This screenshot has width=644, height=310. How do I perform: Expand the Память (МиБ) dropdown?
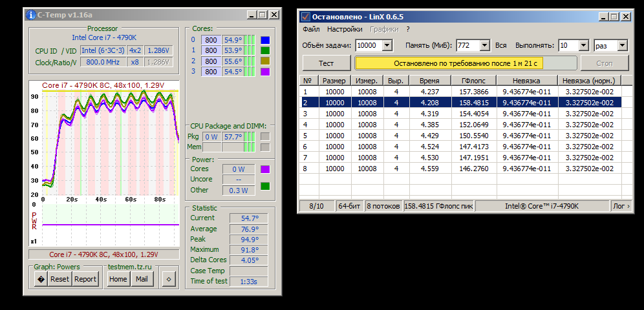pos(485,45)
